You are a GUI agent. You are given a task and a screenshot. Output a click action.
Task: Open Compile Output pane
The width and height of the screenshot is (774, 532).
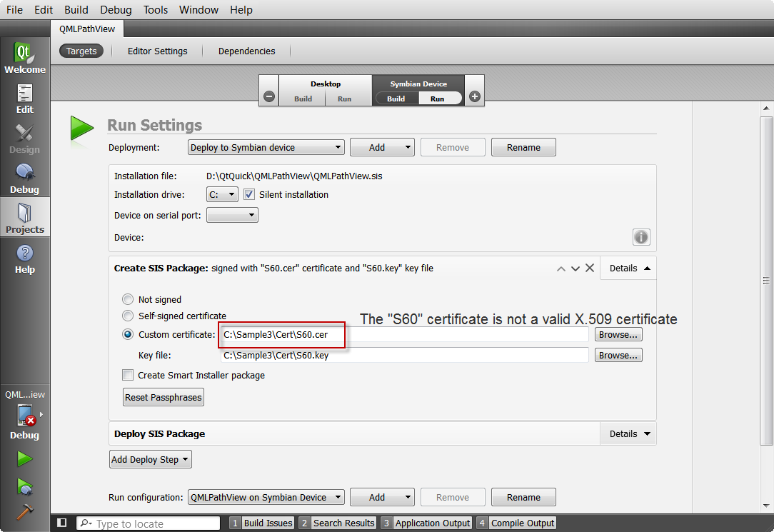click(516, 523)
